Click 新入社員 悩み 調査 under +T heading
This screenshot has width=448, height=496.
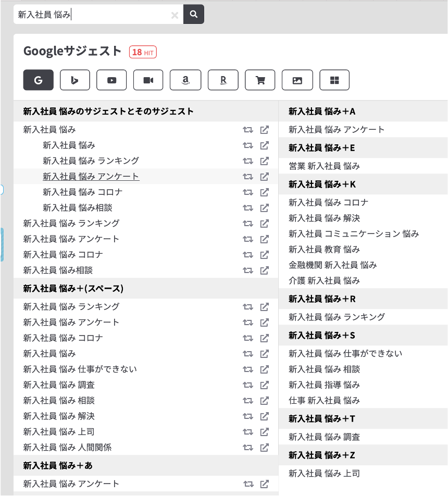point(325,437)
